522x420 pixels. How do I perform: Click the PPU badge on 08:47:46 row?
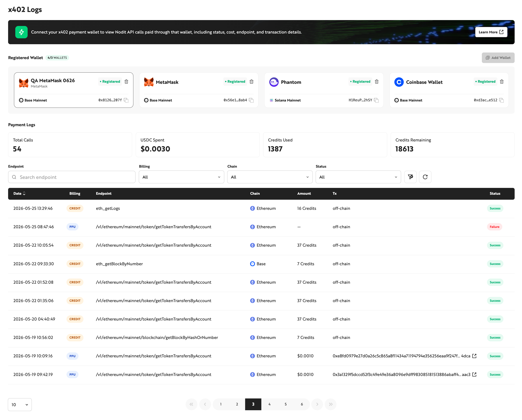pyautogui.click(x=72, y=227)
